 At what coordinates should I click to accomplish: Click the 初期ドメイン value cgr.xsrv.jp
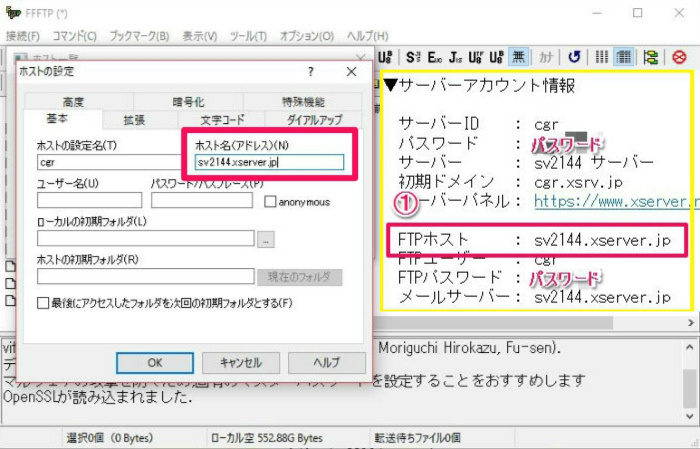(578, 182)
